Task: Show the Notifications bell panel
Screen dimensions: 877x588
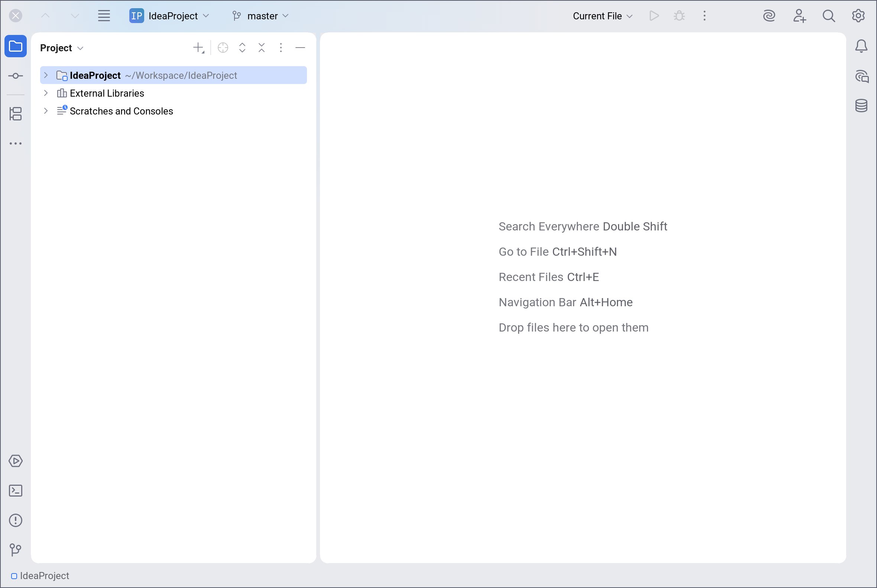Action: (x=861, y=46)
